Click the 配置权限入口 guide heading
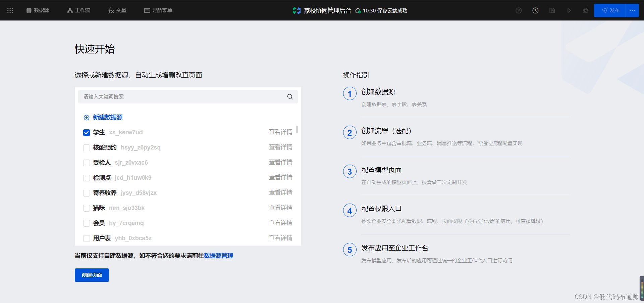 [x=381, y=209]
